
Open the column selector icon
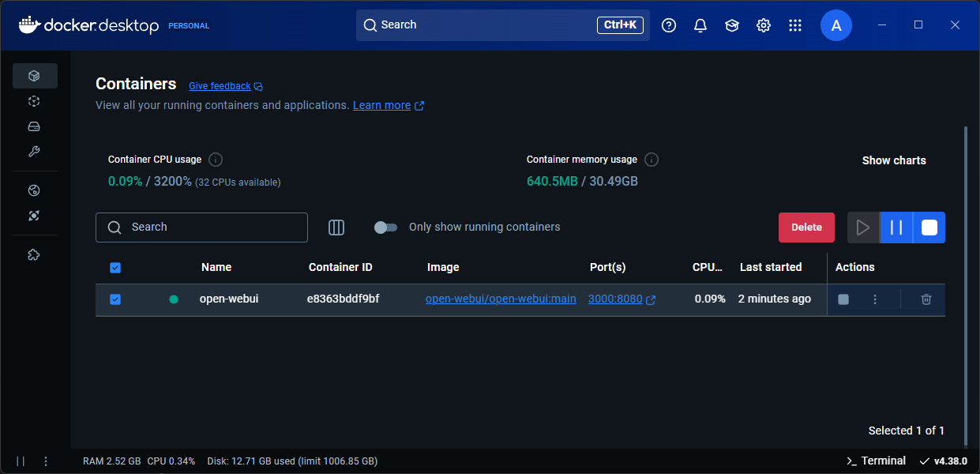click(336, 228)
